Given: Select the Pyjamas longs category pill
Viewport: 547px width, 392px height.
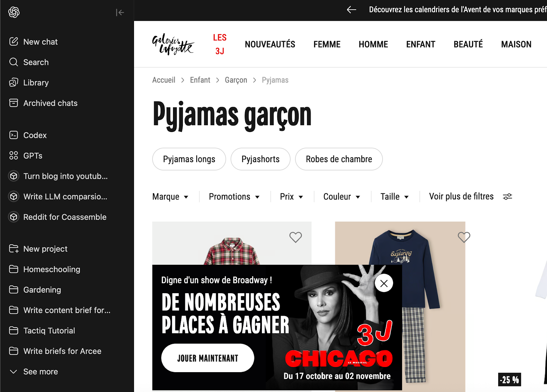Looking at the screenshot, I should 189,159.
